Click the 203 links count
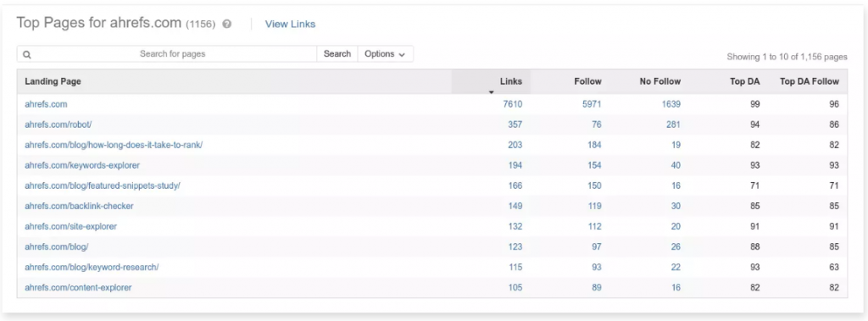 pos(515,145)
